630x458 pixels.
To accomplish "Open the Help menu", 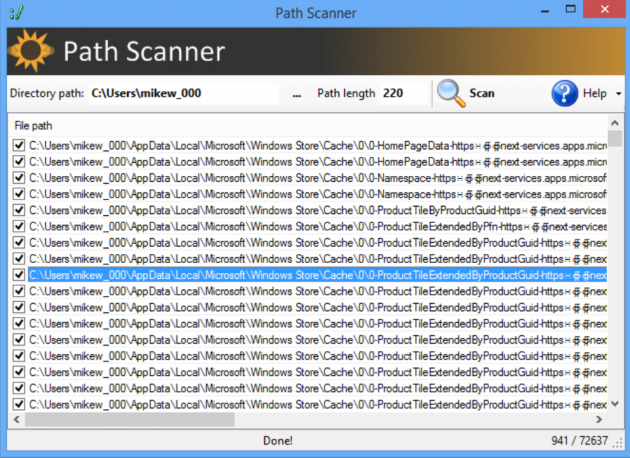I will coord(594,94).
